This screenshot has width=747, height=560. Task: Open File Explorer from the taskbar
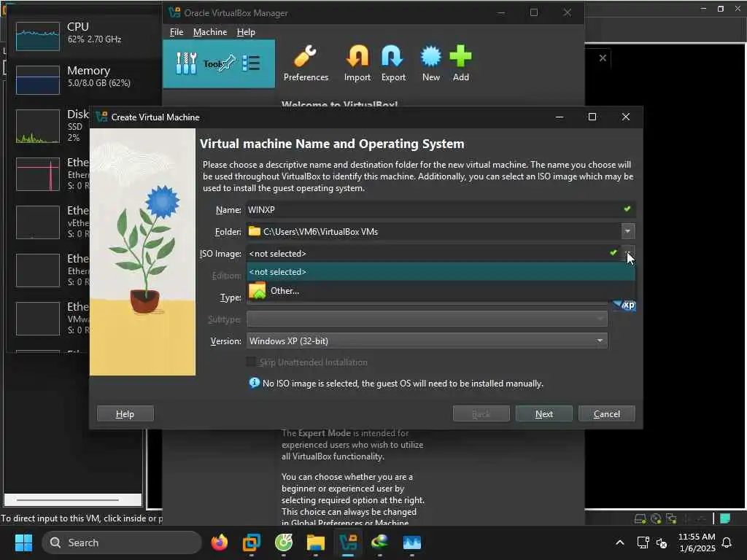point(315,542)
